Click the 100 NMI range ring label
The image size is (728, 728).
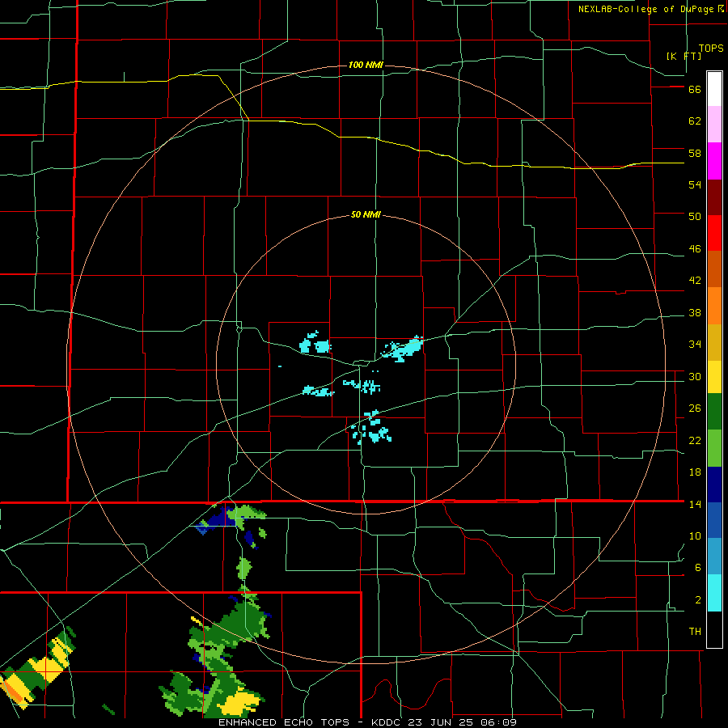(x=366, y=65)
